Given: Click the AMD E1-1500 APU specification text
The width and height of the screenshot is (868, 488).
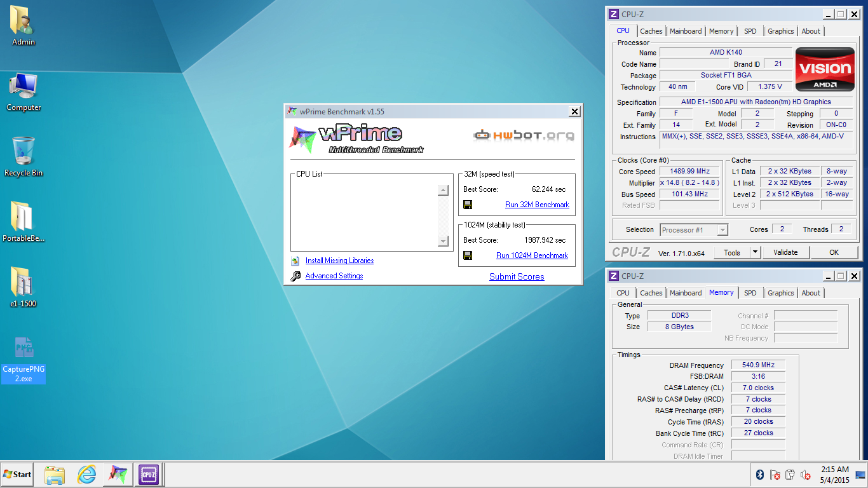Looking at the screenshot, I should coord(756,102).
